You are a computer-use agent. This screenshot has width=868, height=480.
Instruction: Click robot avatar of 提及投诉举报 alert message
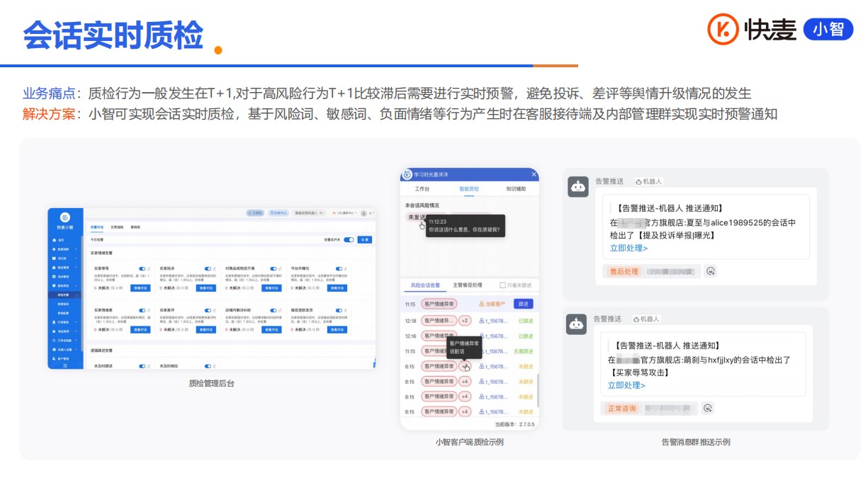coord(578,187)
